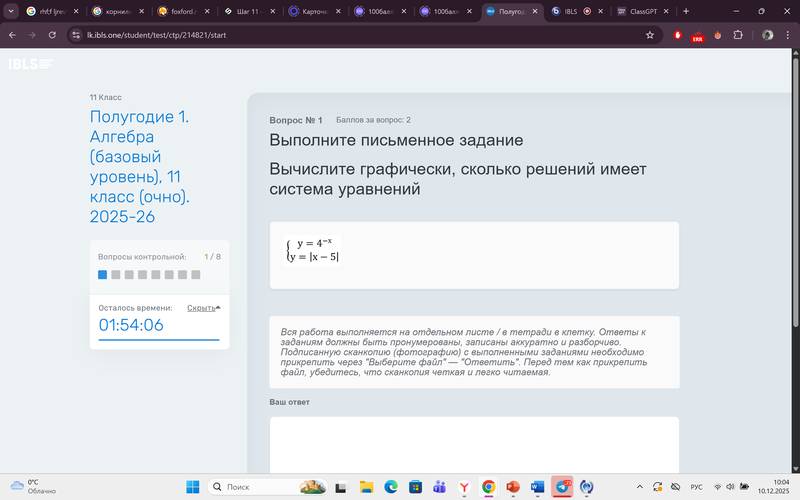Switch to the foxford browser tab
This screenshot has height=500, width=800.
182,11
